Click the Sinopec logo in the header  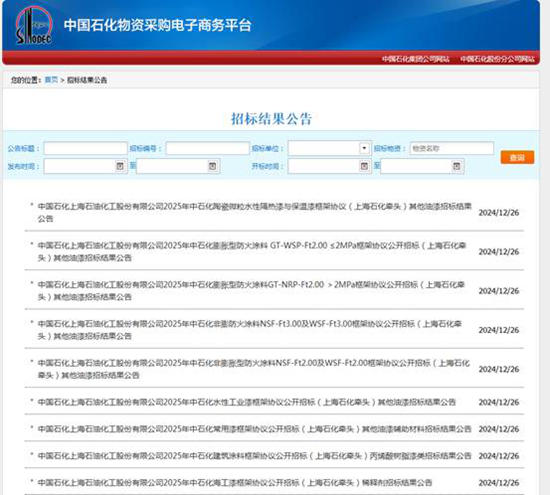coord(34,26)
